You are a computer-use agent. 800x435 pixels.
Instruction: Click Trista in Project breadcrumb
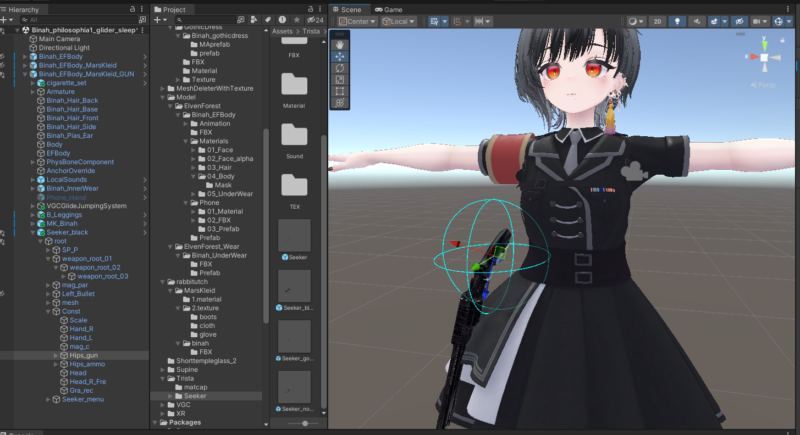311,31
